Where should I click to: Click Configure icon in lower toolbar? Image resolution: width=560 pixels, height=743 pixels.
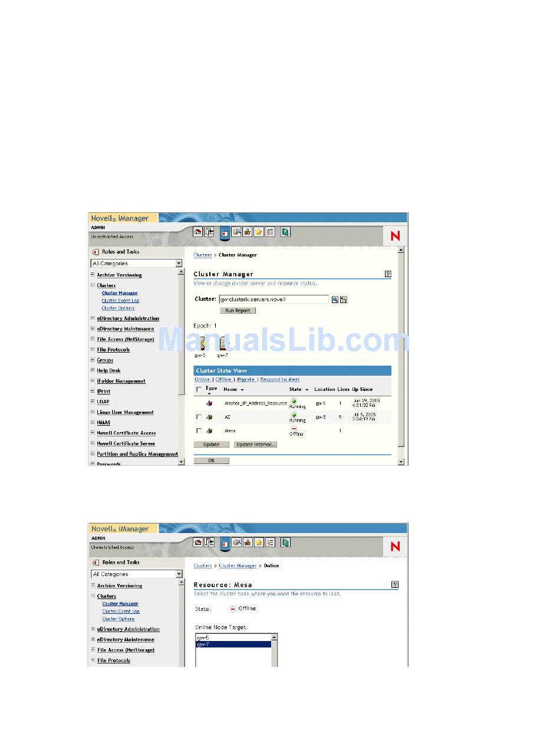click(248, 543)
